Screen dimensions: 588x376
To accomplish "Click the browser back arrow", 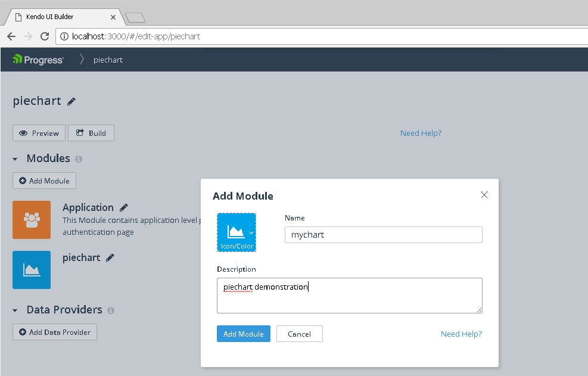I will click(11, 36).
